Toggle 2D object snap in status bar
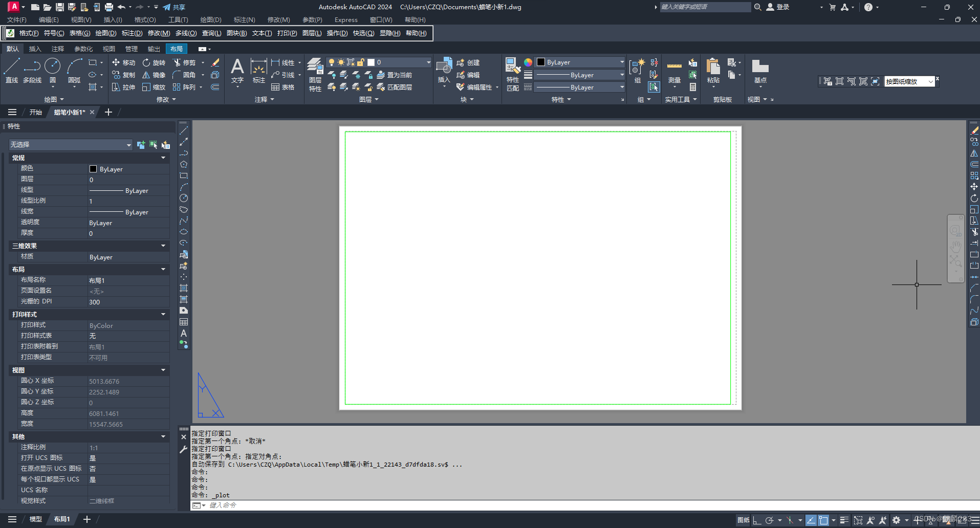 click(823, 520)
